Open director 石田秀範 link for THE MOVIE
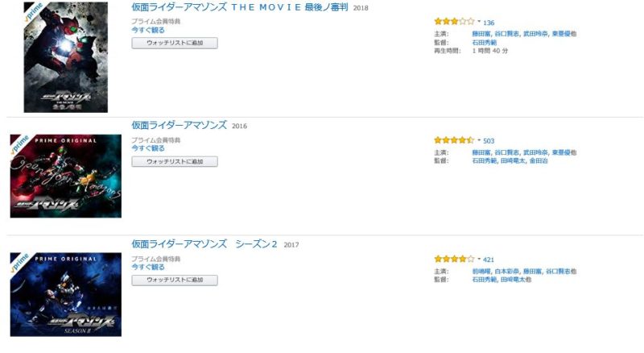 coord(485,43)
